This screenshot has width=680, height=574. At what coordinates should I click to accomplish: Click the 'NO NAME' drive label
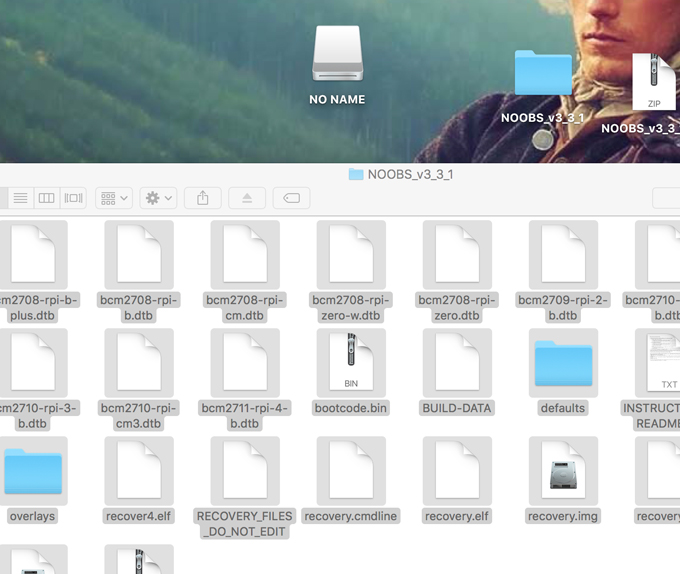[337, 100]
